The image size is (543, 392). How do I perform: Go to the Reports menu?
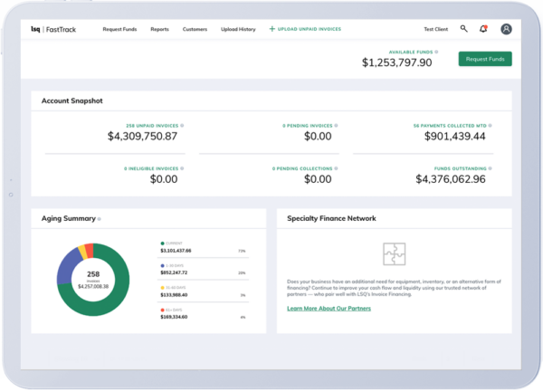coord(159,29)
